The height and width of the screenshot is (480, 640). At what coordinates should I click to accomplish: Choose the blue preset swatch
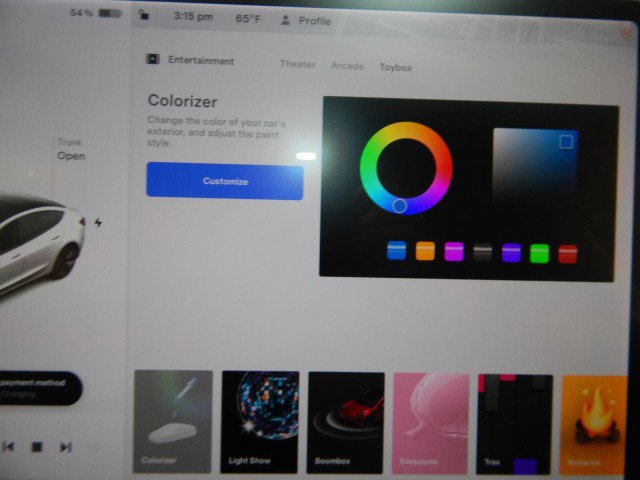click(x=396, y=250)
